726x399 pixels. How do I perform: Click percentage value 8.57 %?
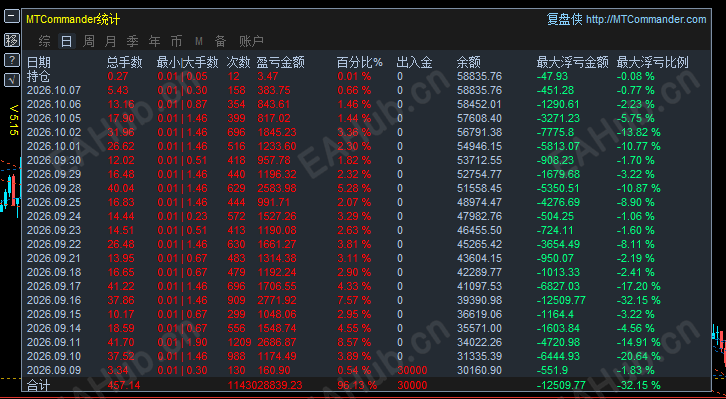pos(354,343)
